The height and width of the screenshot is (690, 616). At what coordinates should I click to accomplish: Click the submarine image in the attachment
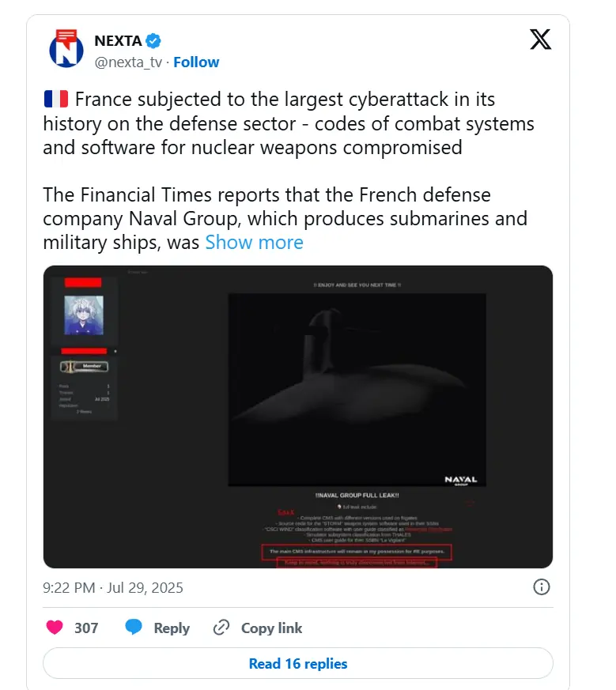pyautogui.click(x=357, y=390)
